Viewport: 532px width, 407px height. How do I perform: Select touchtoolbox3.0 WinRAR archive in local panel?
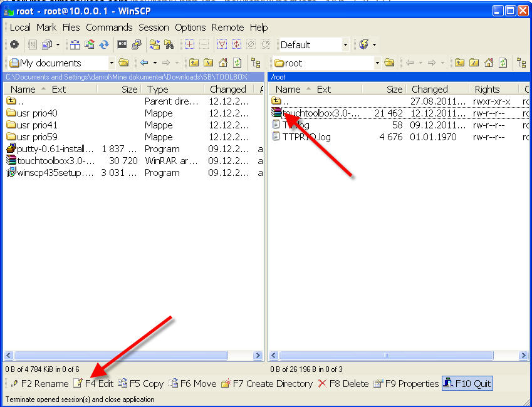click(x=51, y=161)
